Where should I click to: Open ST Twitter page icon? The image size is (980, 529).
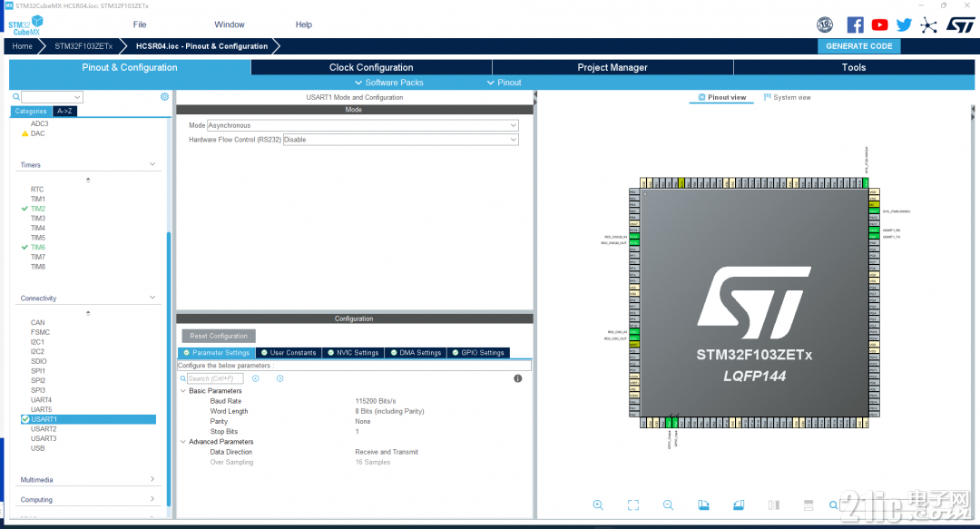(x=904, y=25)
